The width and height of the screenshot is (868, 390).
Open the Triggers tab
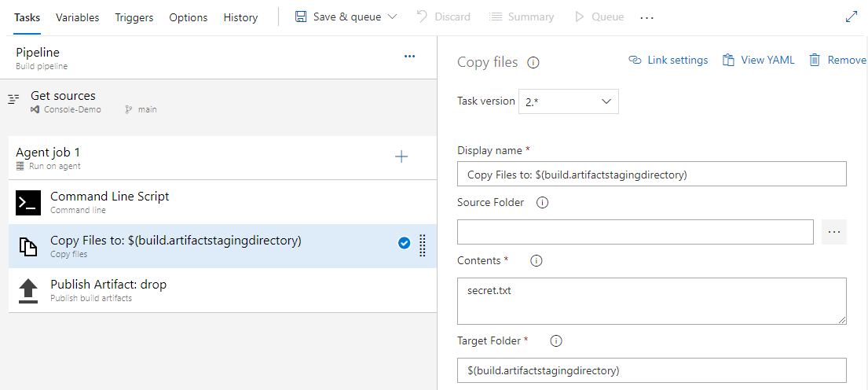pyautogui.click(x=134, y=17)
